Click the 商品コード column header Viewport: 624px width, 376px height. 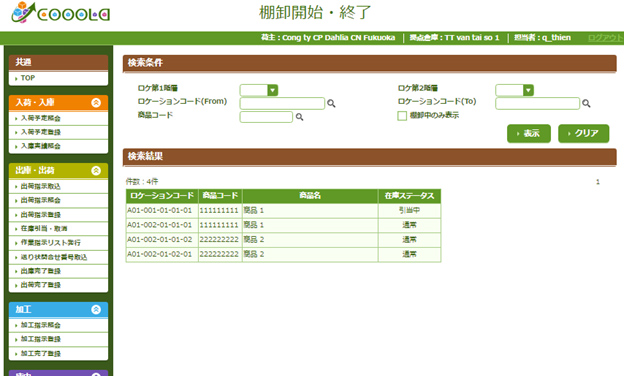220,196
